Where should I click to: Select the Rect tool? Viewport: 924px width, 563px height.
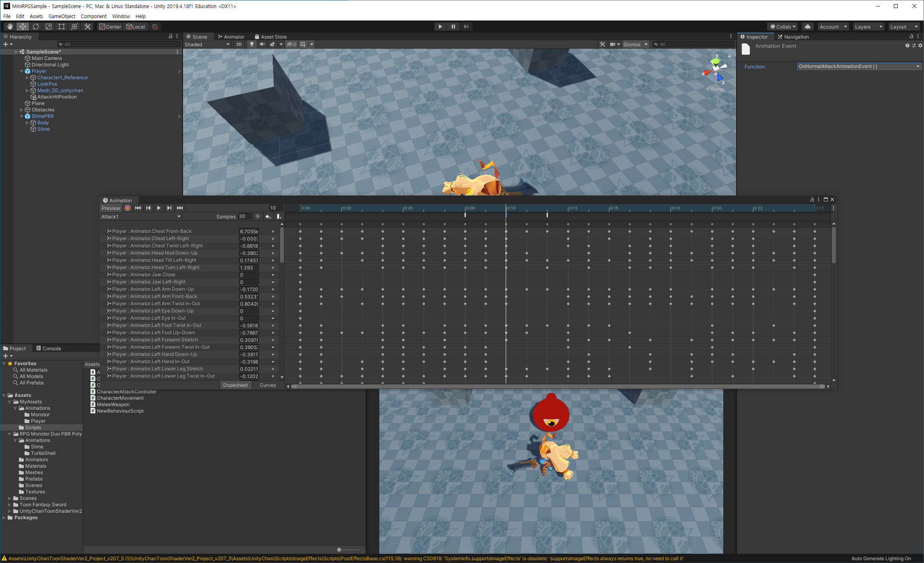pos(62,27)
